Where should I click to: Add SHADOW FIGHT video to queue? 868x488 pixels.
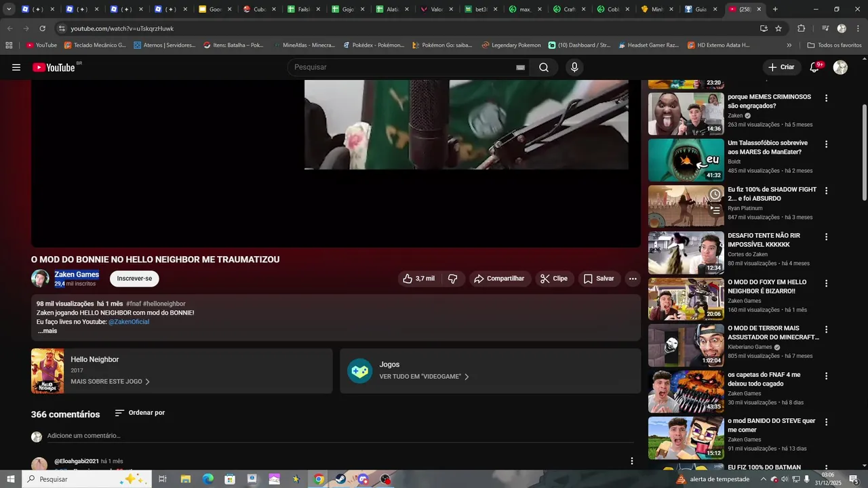[x=715, y=210]
